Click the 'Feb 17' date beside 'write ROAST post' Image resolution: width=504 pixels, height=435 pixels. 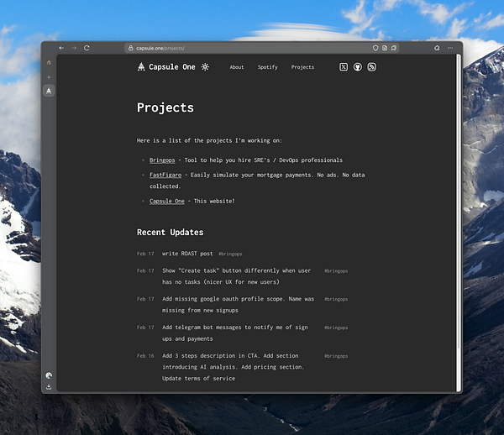click(x=145, y=254)
